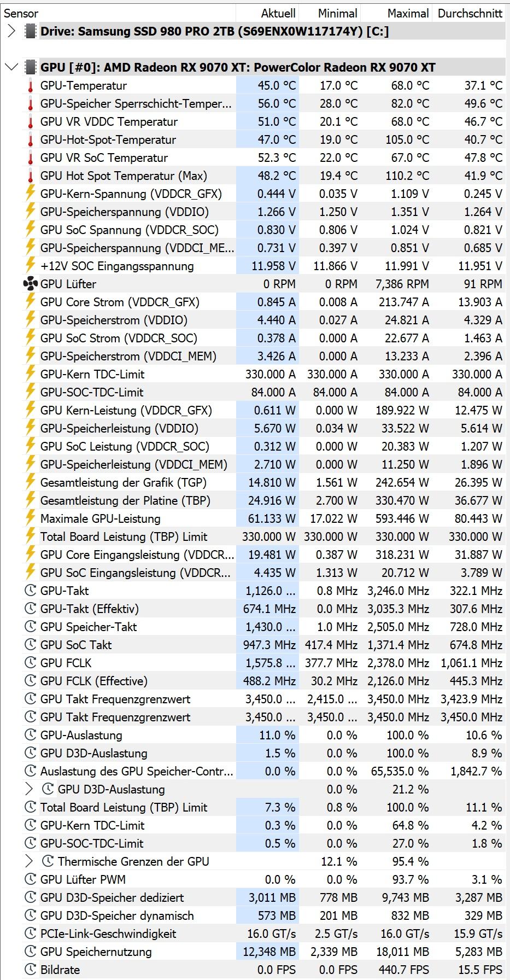The image size is (510, 980).
Task: Click the value 65,535.0 %
Action: pos(400,772)
